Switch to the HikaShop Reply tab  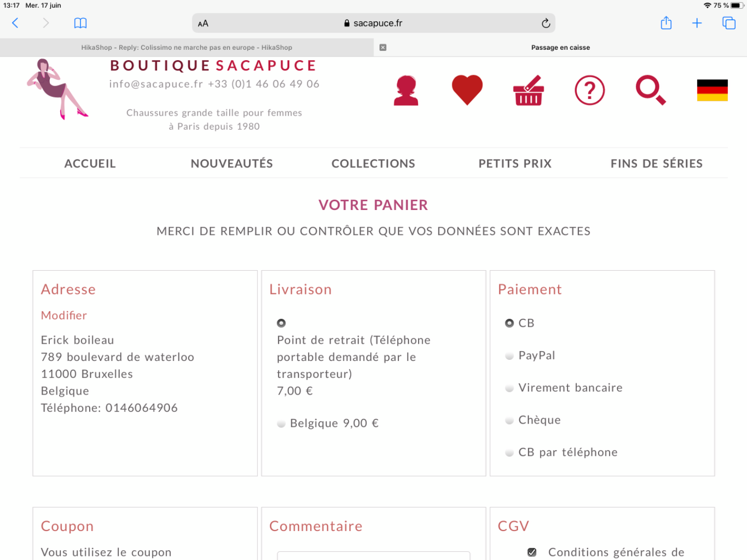click(187, 47)
